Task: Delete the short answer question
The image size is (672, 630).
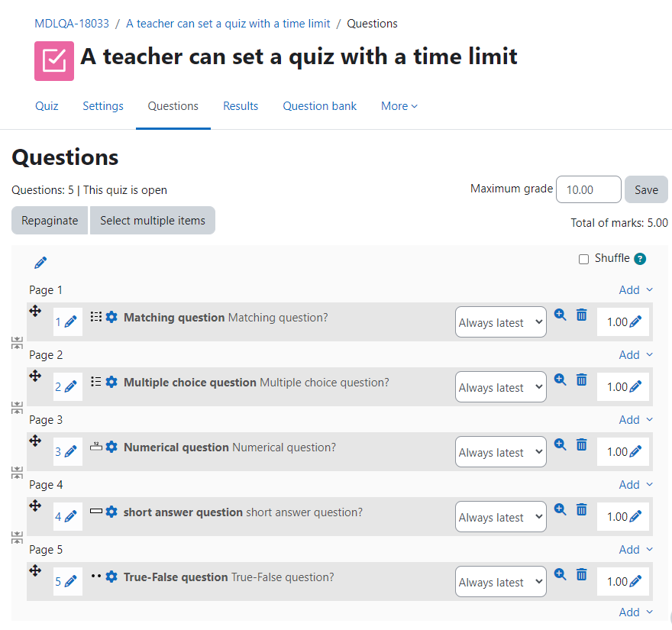Action: (582, 509)
